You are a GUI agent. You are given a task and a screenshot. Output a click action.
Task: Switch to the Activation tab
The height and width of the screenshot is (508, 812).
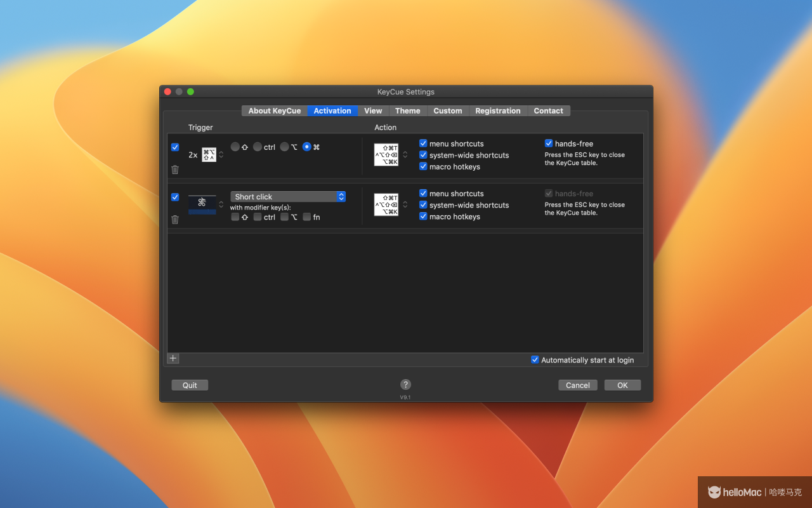332,110
